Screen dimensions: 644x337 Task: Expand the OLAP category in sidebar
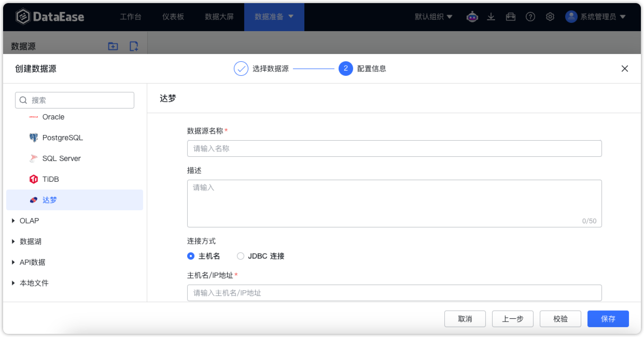pyautogui.click(x=29, y=220)
